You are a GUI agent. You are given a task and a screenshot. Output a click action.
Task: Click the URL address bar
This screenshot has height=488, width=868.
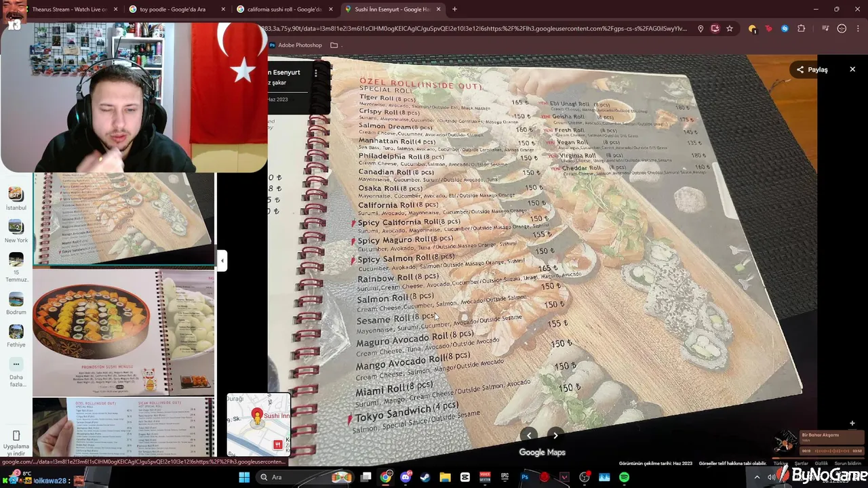pos(475,28)
